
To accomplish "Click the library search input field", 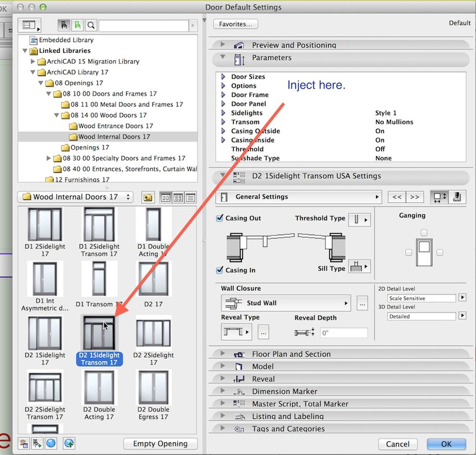I will point(143,26).
